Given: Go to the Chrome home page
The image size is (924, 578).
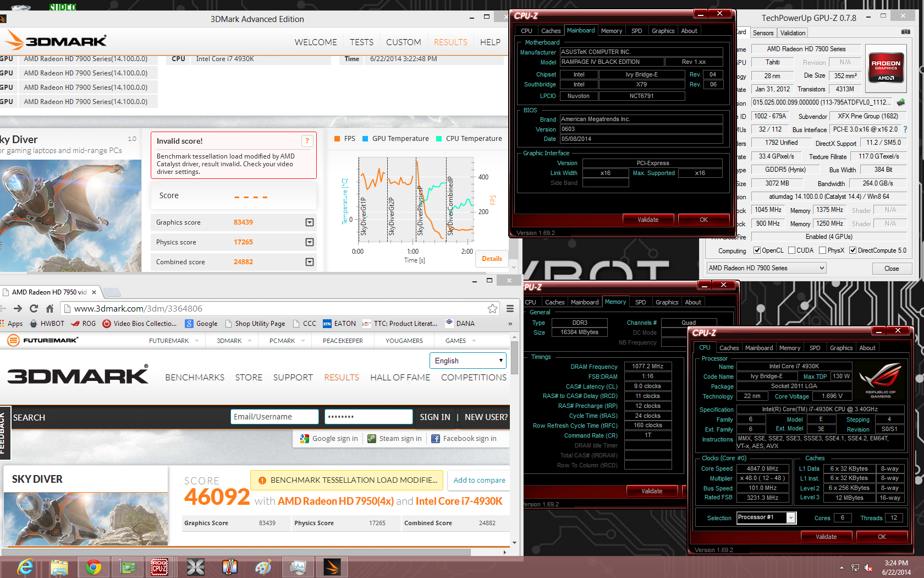Looking at the screenshot, I should click(50, 308).
